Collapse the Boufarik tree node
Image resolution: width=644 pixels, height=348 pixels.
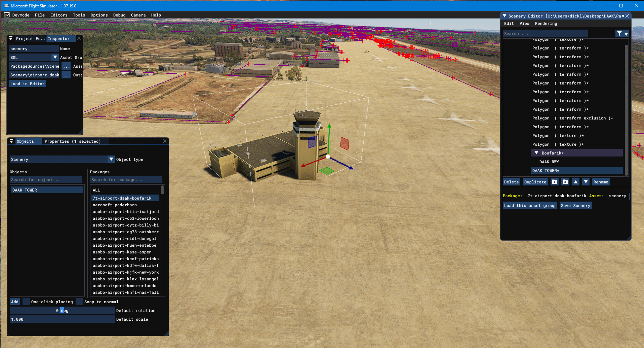tap(536, 153)
